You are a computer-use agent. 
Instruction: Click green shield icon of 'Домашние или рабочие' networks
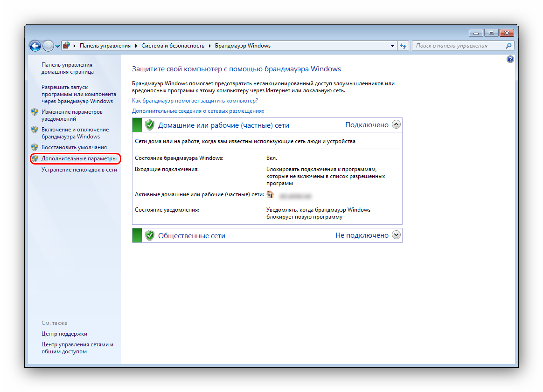[x=150, y=125]
